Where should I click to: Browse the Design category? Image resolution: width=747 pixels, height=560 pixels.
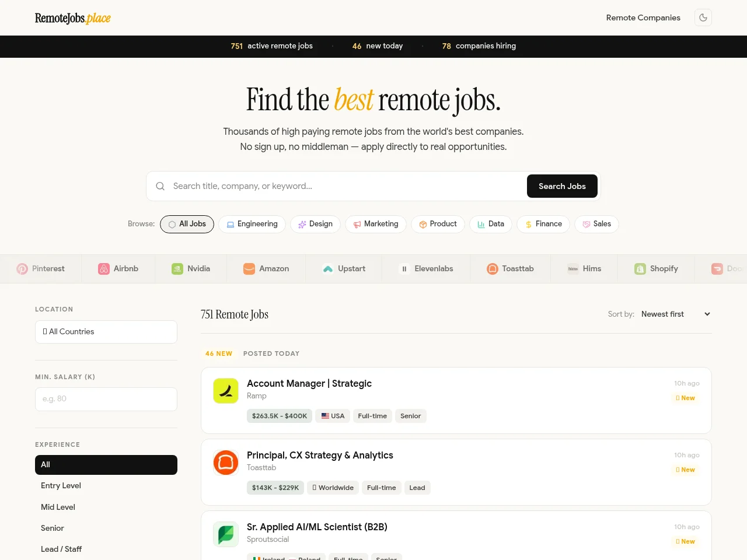click(x=315, y=224)
